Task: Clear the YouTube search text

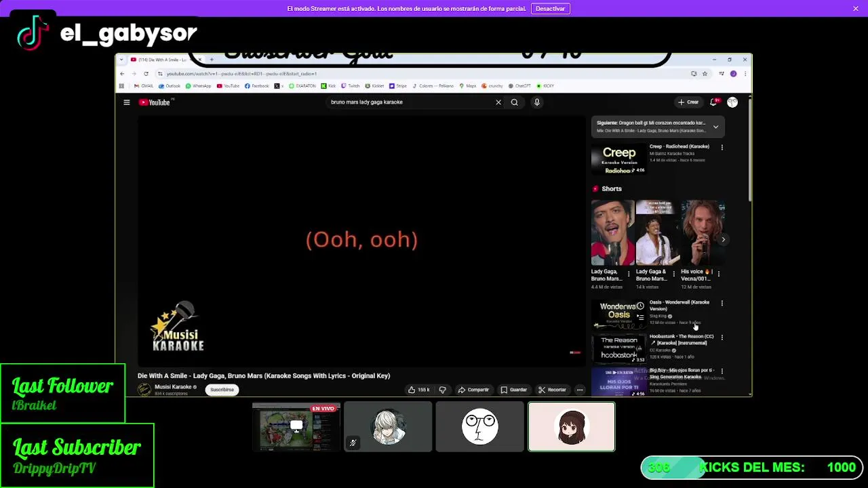Action: (x=498, y=102)
